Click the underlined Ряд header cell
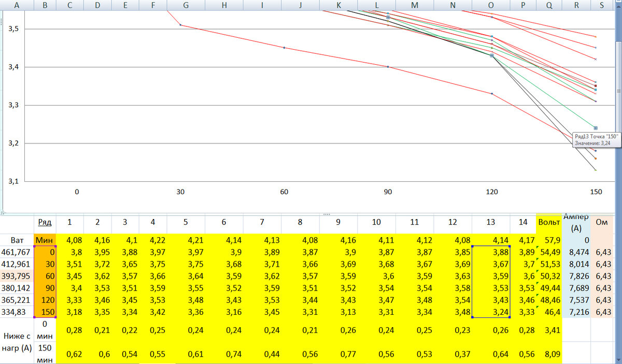The width and height of the screenshot is (622, 364). click(45, 222)
